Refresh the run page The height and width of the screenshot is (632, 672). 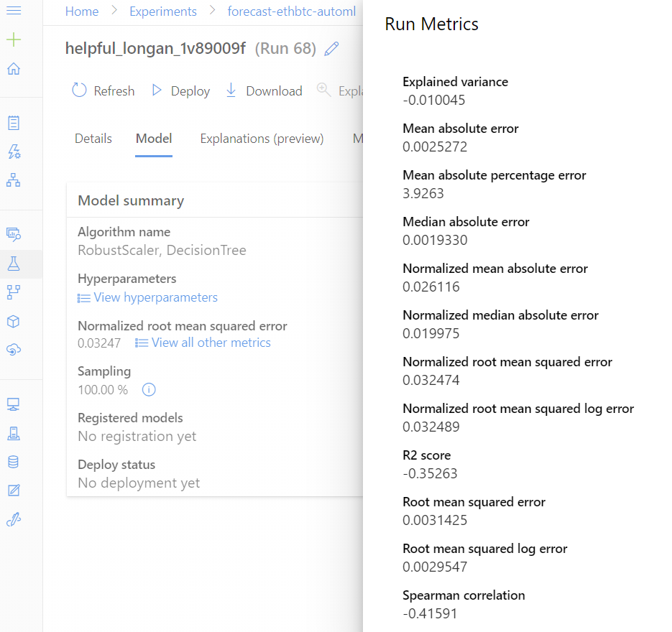pyautogui.click(x=103, y=90)
